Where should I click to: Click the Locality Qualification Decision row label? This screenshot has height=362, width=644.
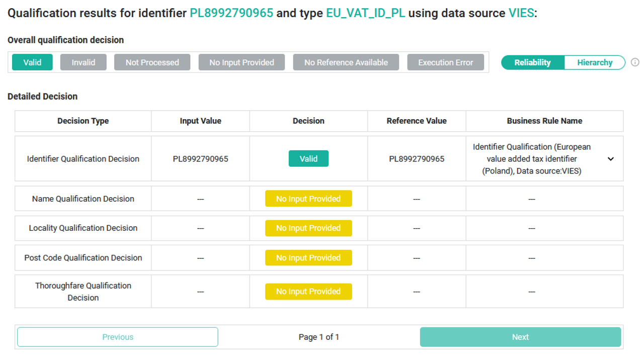(x=83, y=228)
